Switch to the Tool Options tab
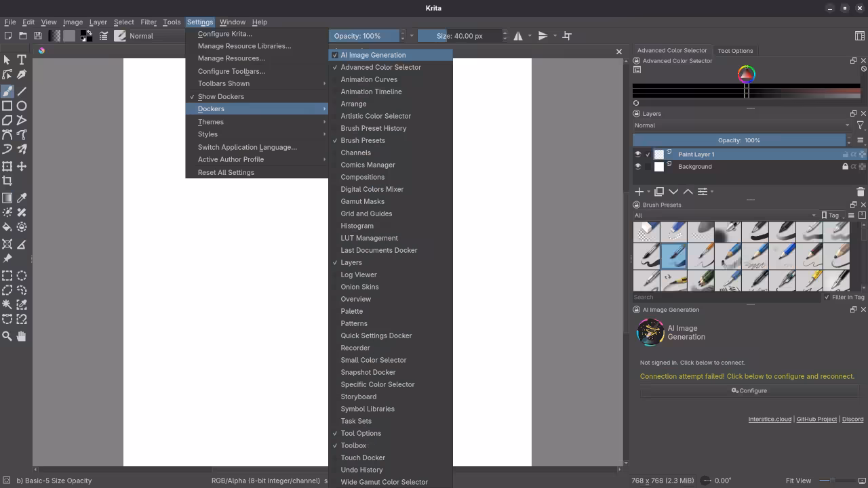868x488 pixels. tap(735, 51)
